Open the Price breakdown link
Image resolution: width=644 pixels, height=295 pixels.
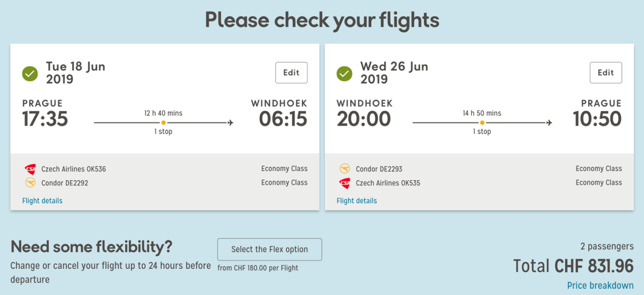point(600,285)
